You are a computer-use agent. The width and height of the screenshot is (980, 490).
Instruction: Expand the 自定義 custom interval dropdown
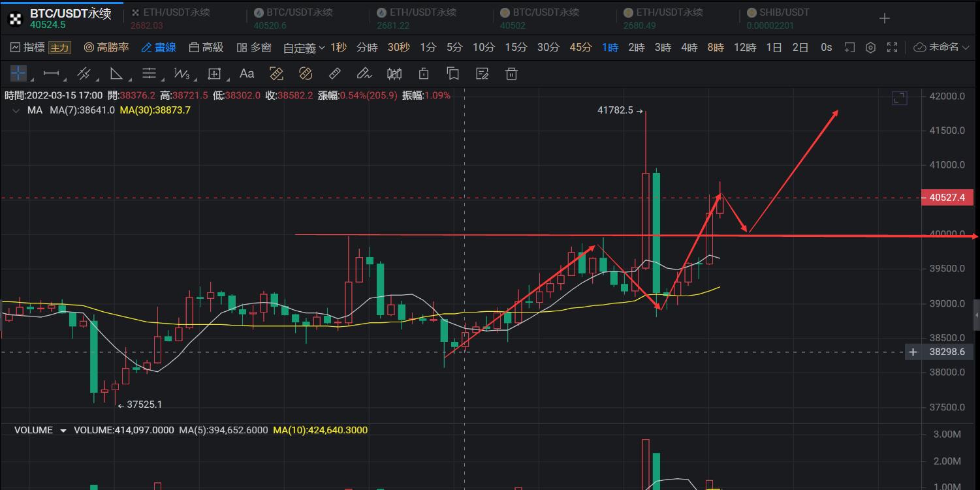304,48
